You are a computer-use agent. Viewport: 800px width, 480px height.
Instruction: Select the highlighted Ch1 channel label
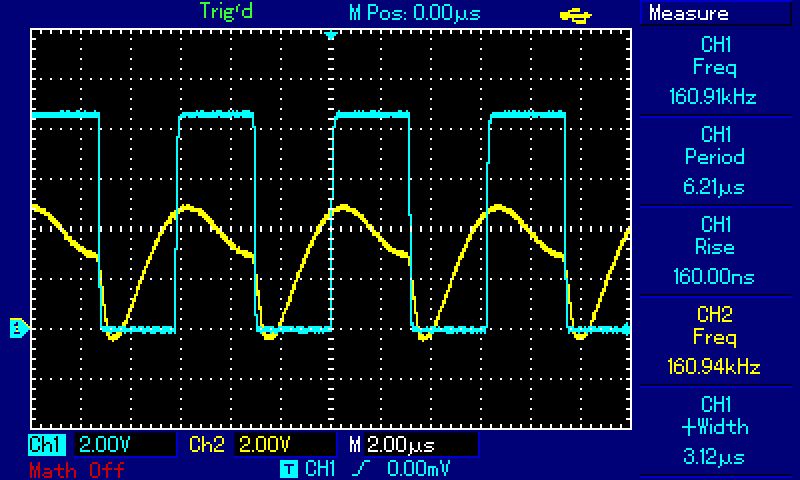coord(45,444)
